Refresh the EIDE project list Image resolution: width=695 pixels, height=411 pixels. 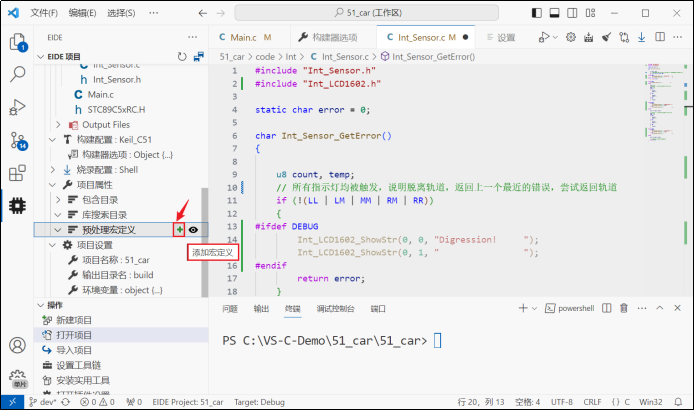[x=182, y=57]
